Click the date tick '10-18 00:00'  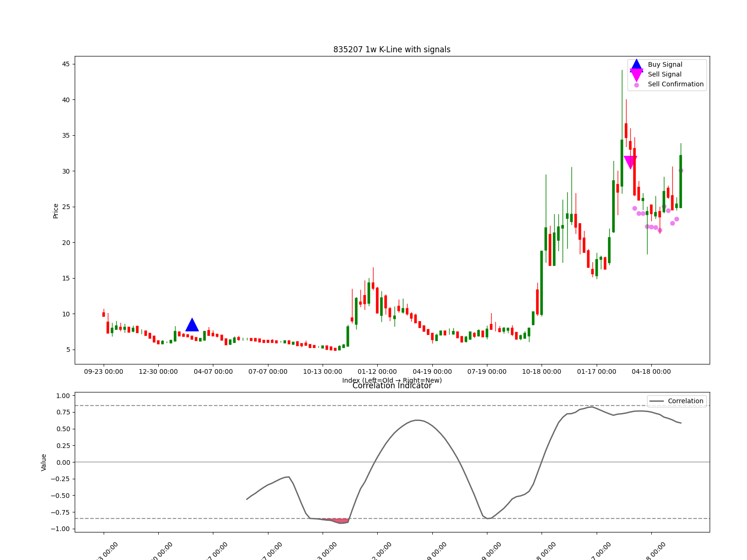[542, 371]
